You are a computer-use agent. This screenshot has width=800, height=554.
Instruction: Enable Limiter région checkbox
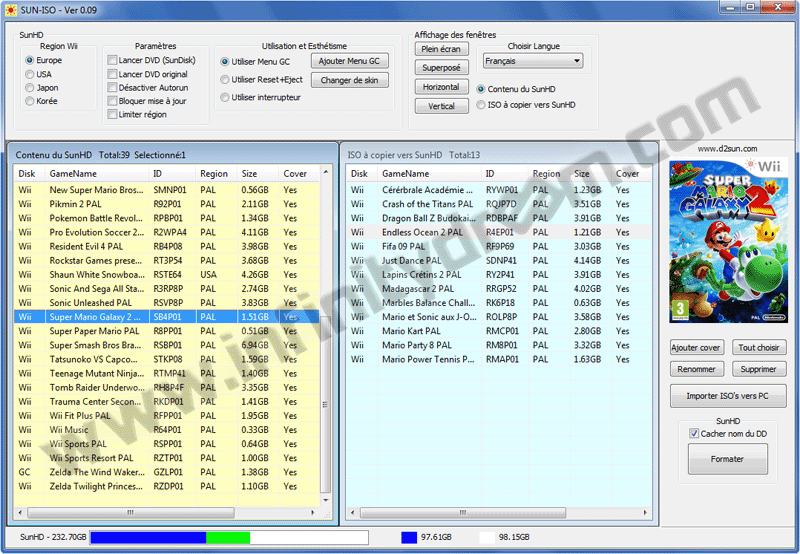[112, 114]
